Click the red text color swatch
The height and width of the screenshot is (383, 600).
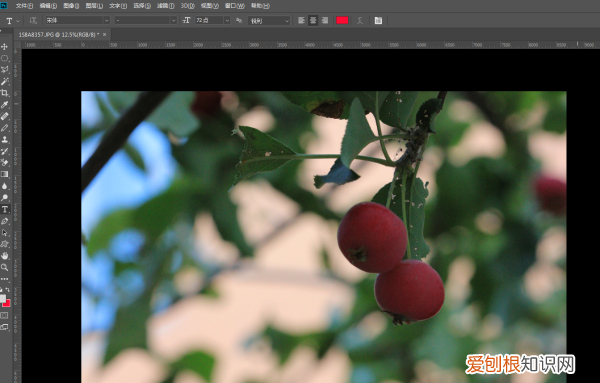(x=342, y=20)
